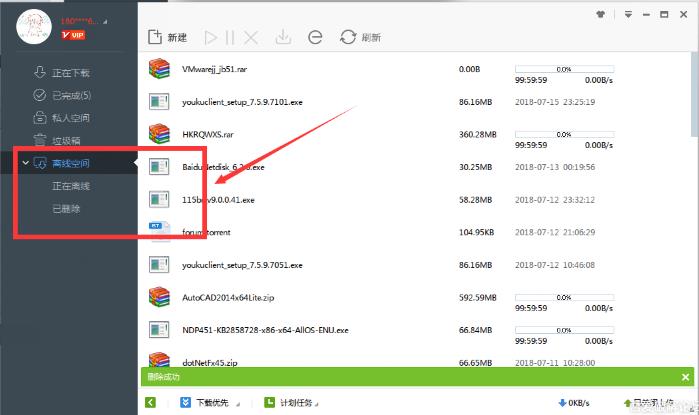Click the BT torrent file icon
This screenshot has width=699, height=415.
pos(159,232)
